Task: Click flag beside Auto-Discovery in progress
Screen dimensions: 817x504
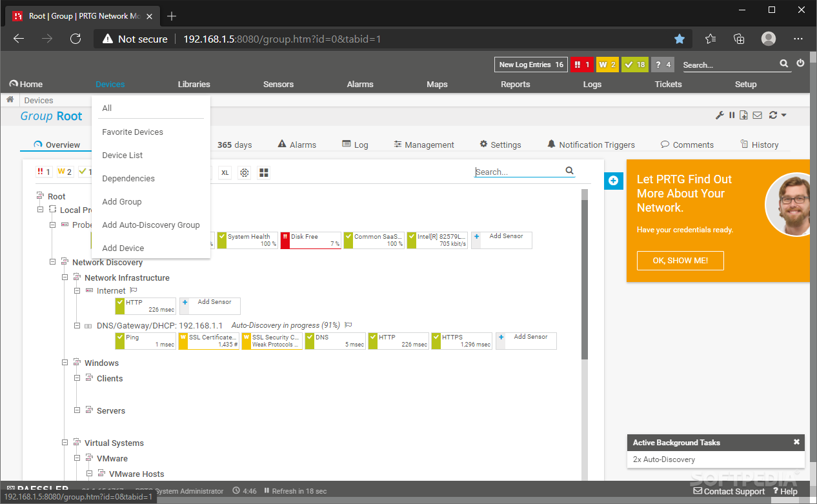Action: coord(348,325)
